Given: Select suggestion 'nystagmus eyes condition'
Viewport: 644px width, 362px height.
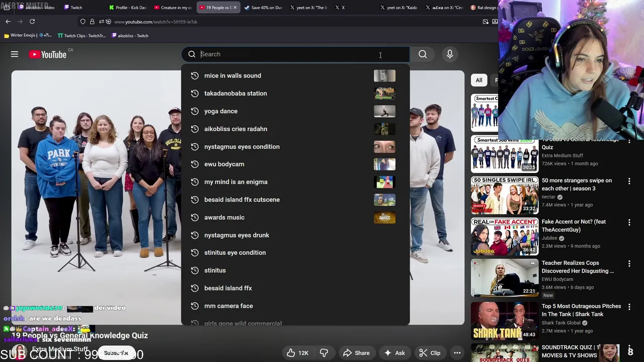Looking at the screenshot, I should click(295, 146).
